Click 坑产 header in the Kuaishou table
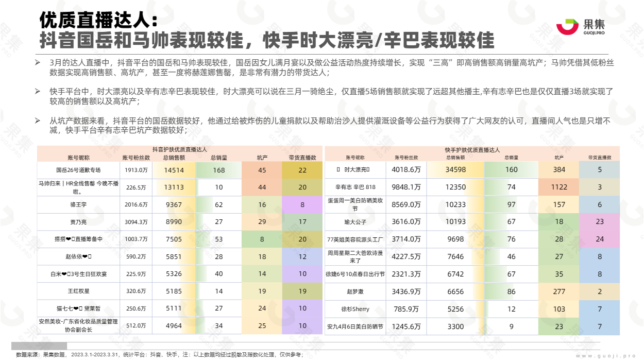The height and width of the screenshot is (362, 644). coord(559,158)
